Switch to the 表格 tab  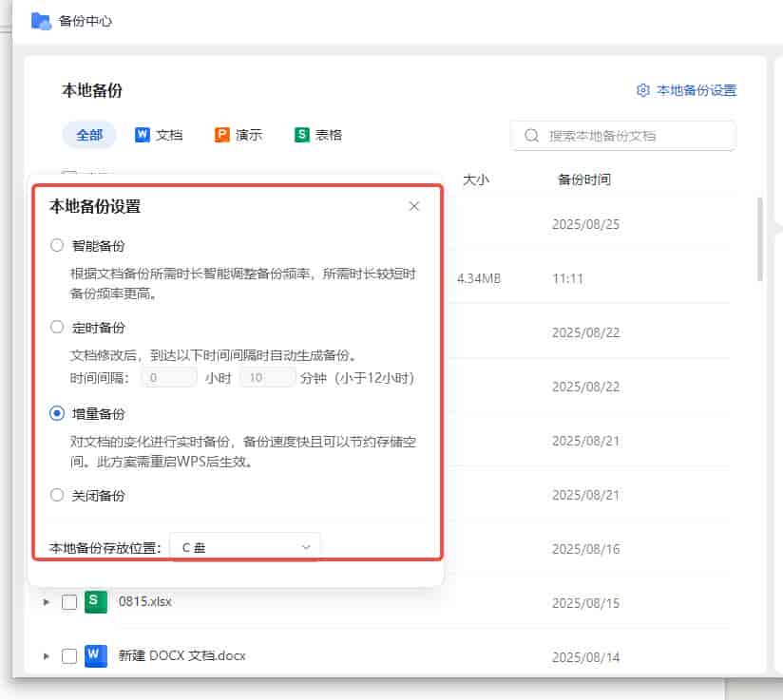click(318, 135)
